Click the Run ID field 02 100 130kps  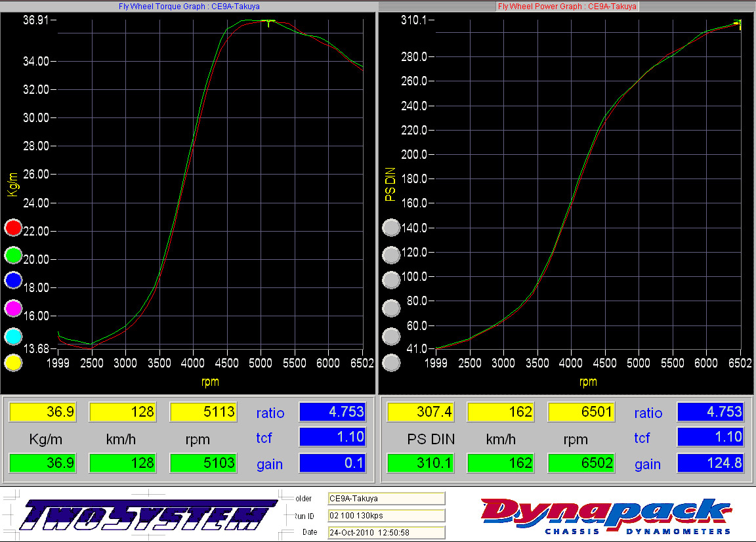coord(386,516)
